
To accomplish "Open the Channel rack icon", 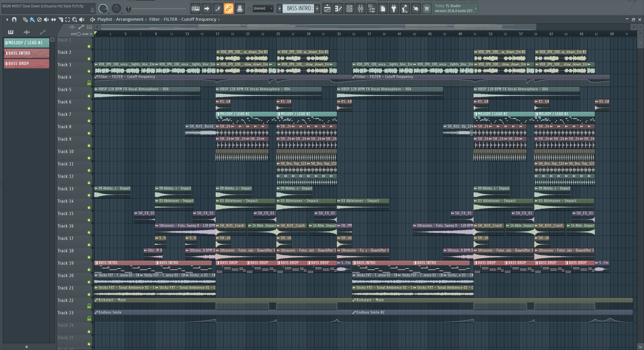I will click(350, 8).
